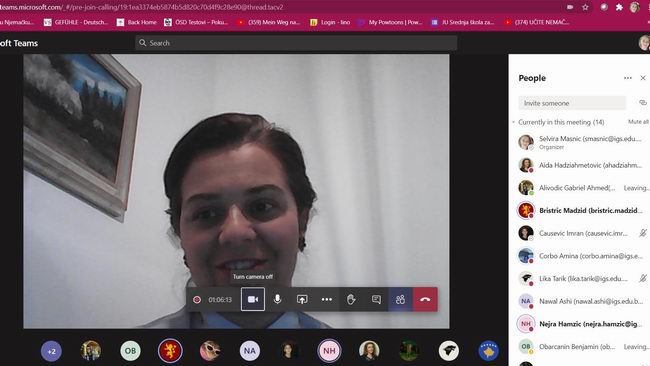The height and width of the screenshot is (366, 650).
Task: Click the Search box in Teams
Action: click(296, 43)
